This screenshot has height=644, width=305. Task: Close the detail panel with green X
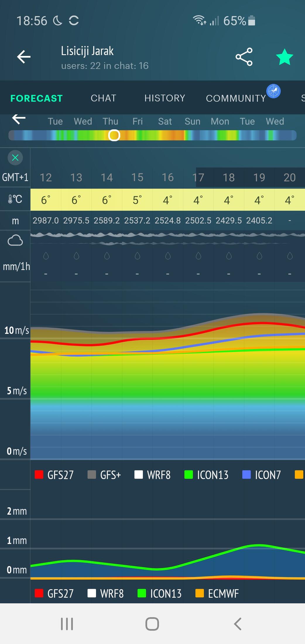15,158
